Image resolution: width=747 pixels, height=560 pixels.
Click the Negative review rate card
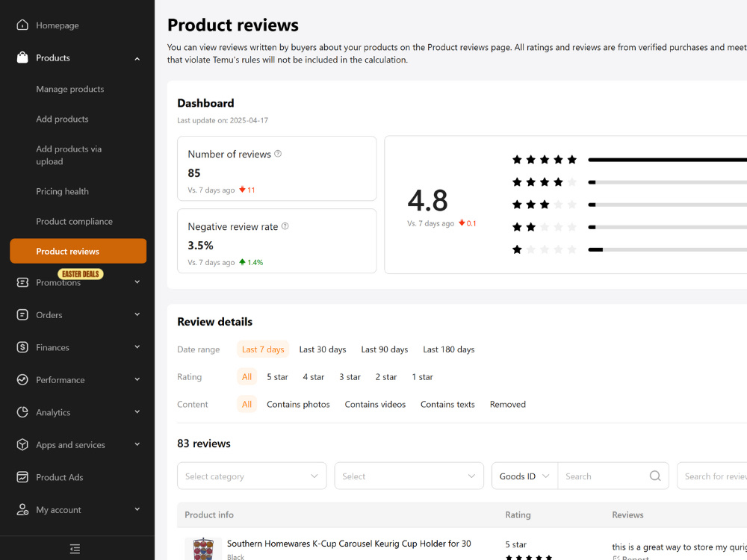tap(277, 241)
